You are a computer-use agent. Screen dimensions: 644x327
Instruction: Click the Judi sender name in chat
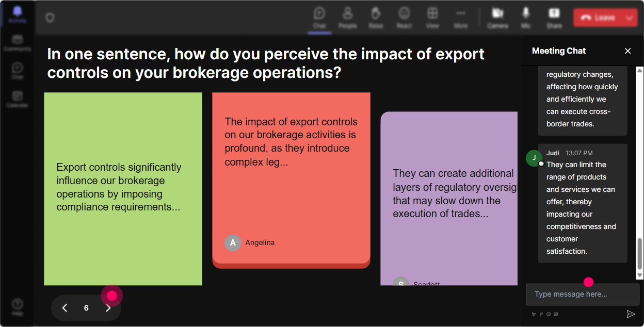[x=553, y=153]
